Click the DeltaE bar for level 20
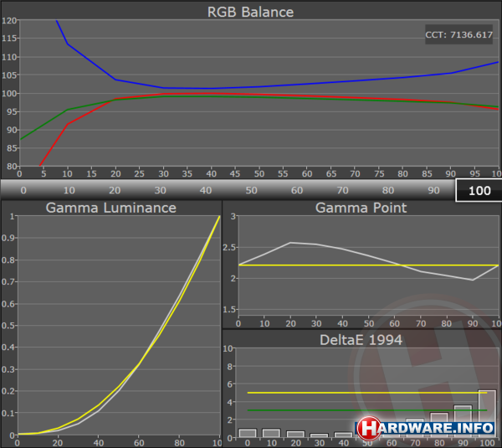This screenshot has width=502, height=448. 295,435
